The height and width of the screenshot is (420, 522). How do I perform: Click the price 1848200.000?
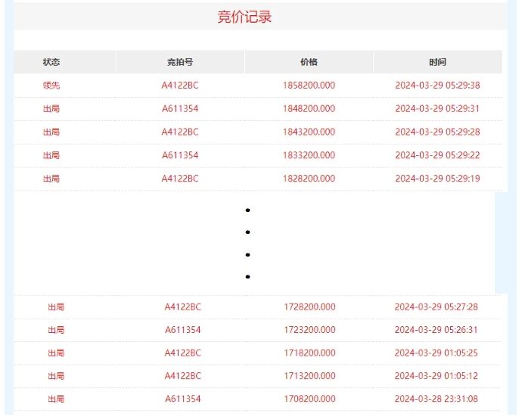coord(309,109)
